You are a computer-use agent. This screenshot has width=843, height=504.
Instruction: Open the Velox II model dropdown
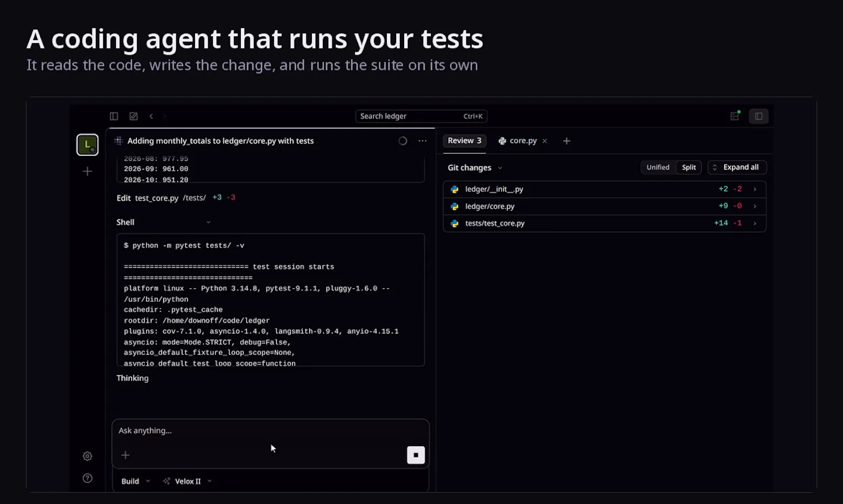click(187, 481)
